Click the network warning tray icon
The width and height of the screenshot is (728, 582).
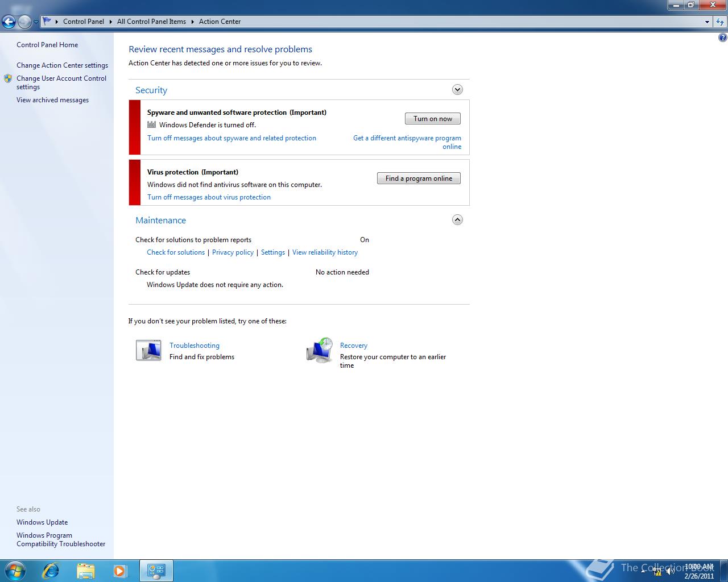[x=657, y=571]
